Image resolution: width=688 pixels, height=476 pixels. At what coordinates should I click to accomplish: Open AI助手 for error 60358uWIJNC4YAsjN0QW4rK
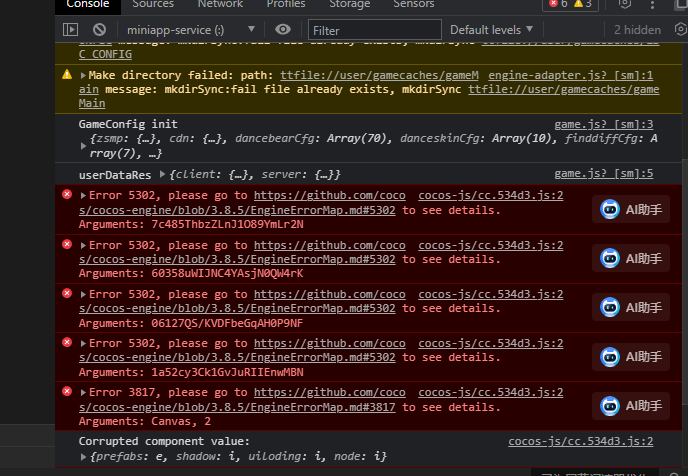631,258
